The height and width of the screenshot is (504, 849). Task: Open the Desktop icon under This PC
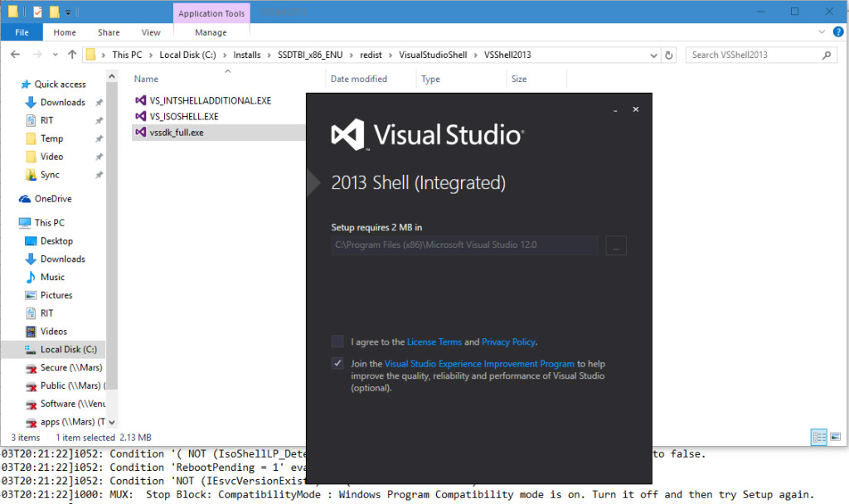pyautogui.click(x=31, y=241)
